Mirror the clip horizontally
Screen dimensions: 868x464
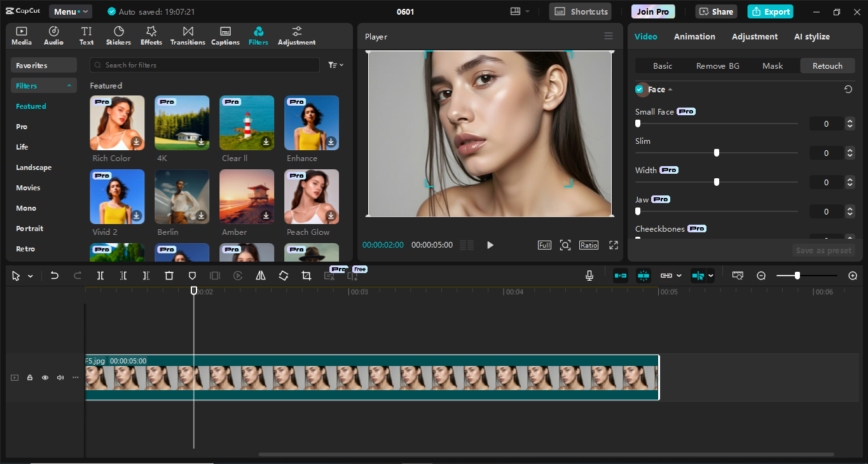tap(261, 275)
